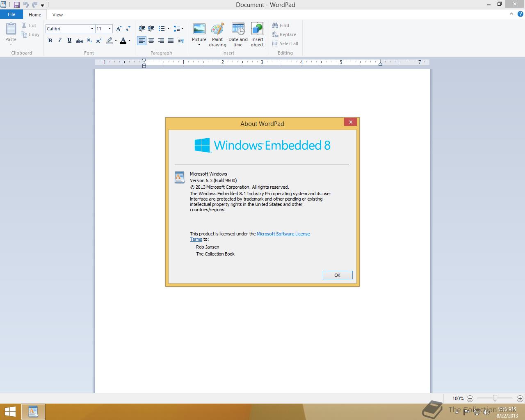
Task: Select Align text left
Action: click(x=142, y=41)
